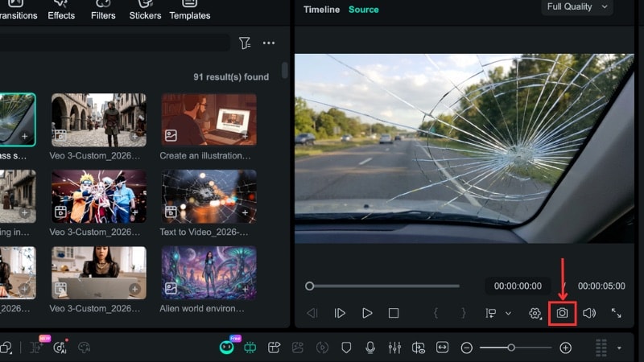
Task: Click the dimmed circular play timeline icon
Action: coord(323,348)
